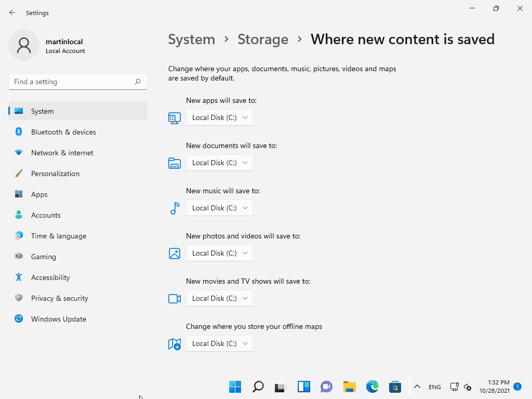The image size is (532, 399).
Task: Click the folder icon beside new documents setting
Action: coord(175,163)
